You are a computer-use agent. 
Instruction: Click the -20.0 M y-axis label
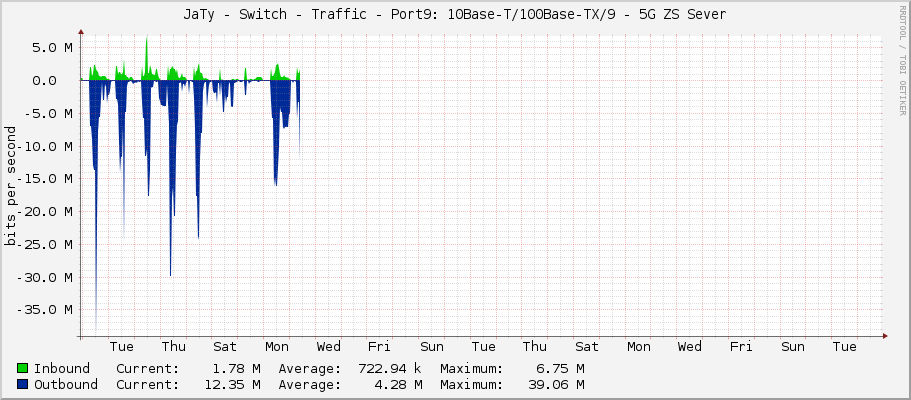click(46, 211)
